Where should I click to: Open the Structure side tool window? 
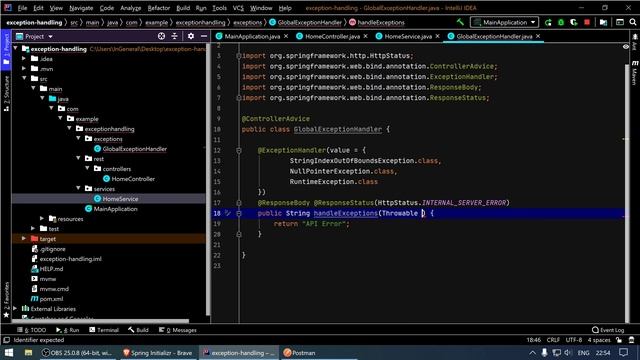click(6, 93)
